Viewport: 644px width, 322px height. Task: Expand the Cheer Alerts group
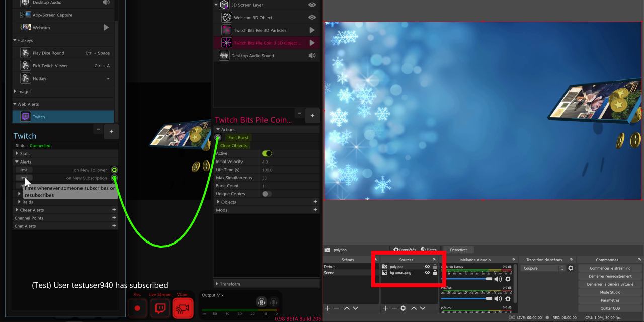[17, 210]
